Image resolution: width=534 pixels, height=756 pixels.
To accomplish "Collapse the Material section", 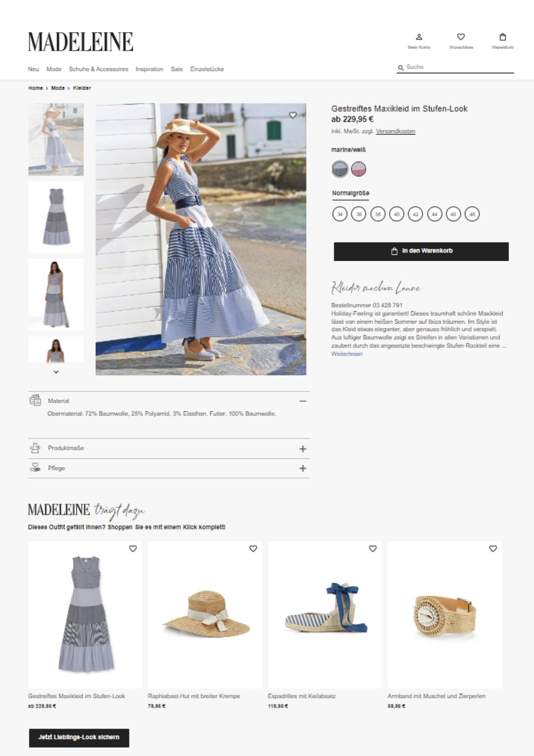I will tap(302, 401).
